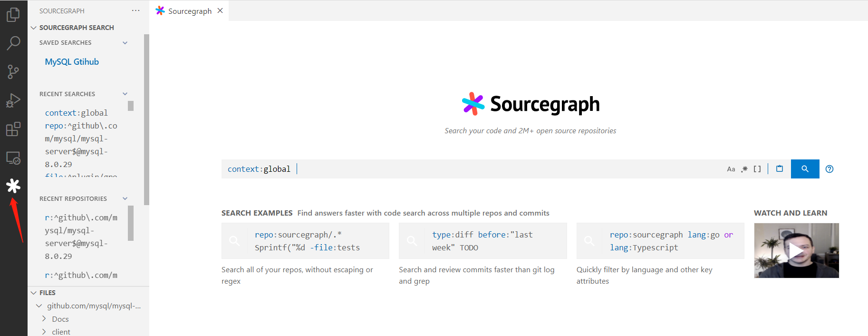Click "Search all of your repos" description text
The height and width of the screenshot is (336, 868).
[297, 275]
